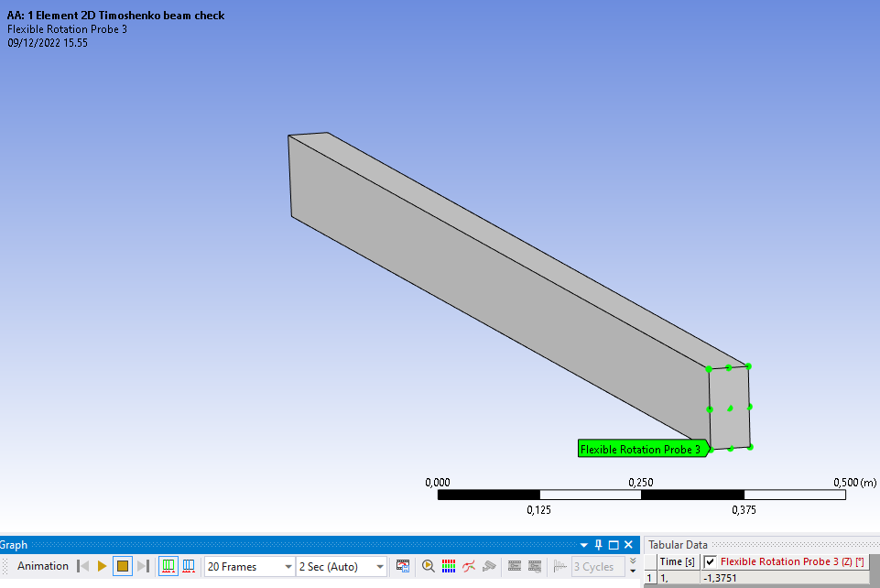Click the colored legend update icon
The height and width of the screenshot is (588, 880).
(x=449, y=566)
